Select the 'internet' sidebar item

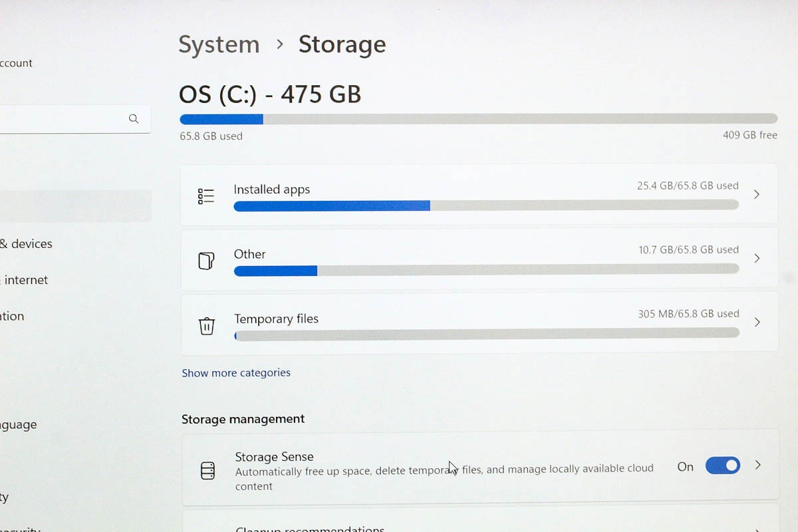(25, 280)
